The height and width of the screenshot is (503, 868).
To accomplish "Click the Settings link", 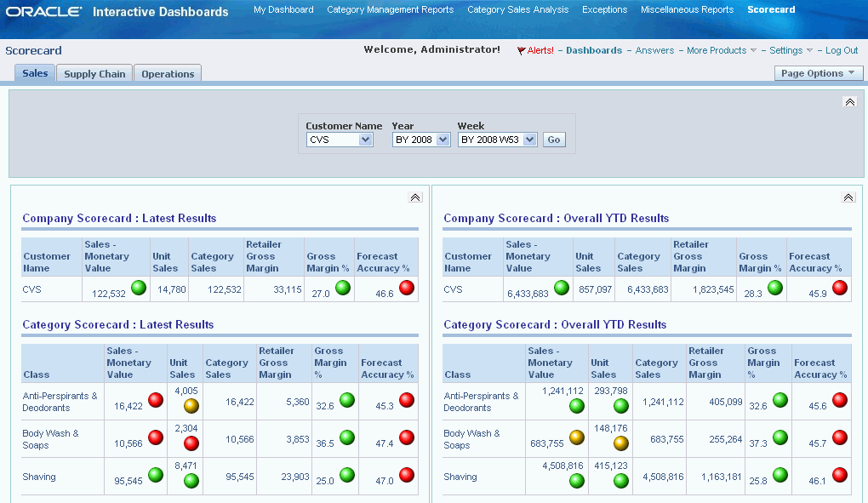I will 785,50.
